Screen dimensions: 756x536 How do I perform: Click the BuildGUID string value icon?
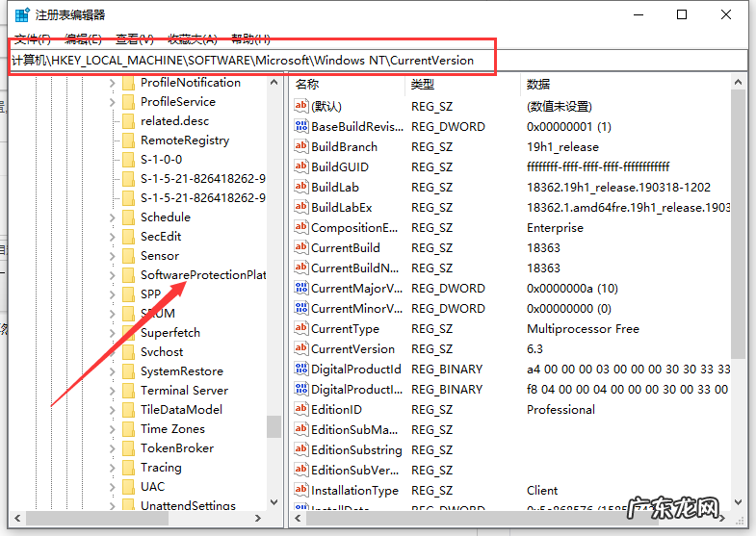[301, 166]
